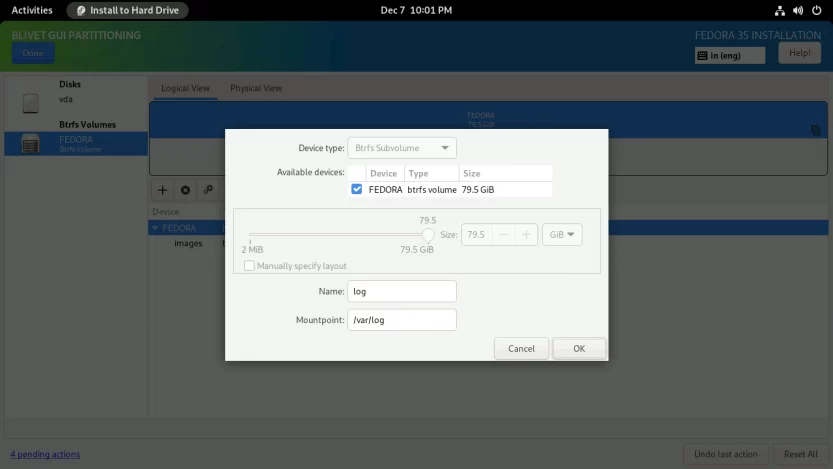
Task: Click Undo last action button
Action: [726, 454]
